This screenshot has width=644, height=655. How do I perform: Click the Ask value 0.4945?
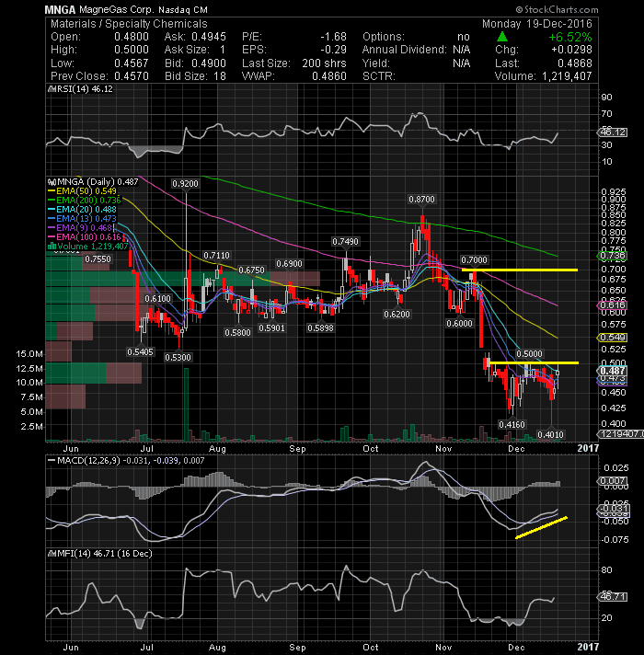(x=209, y=37)
